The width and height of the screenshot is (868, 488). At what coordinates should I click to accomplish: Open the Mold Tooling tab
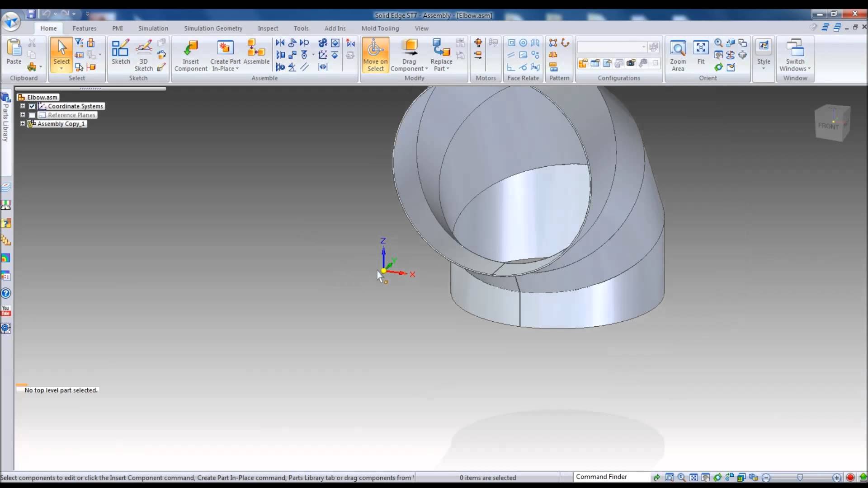click(x=380, y=28)
